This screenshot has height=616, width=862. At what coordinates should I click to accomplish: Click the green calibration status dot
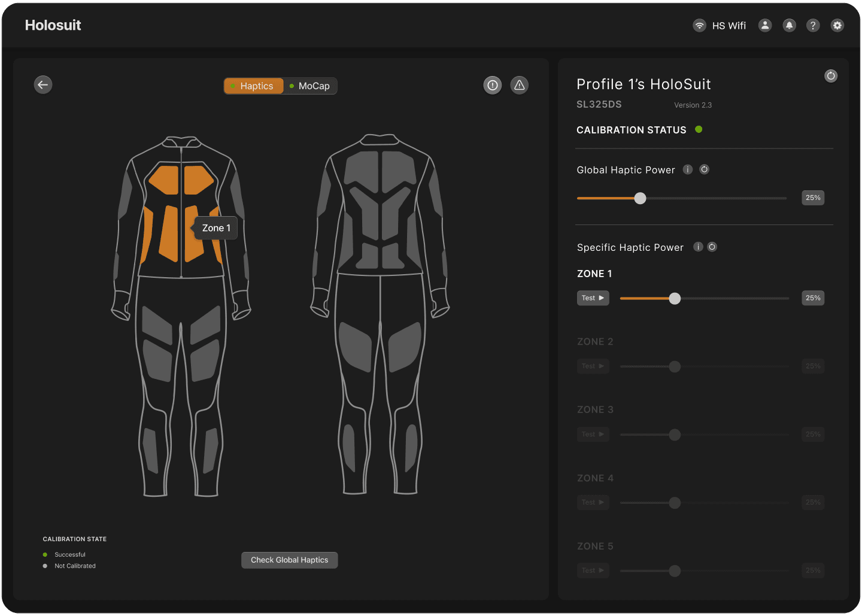tap(699, 129)
